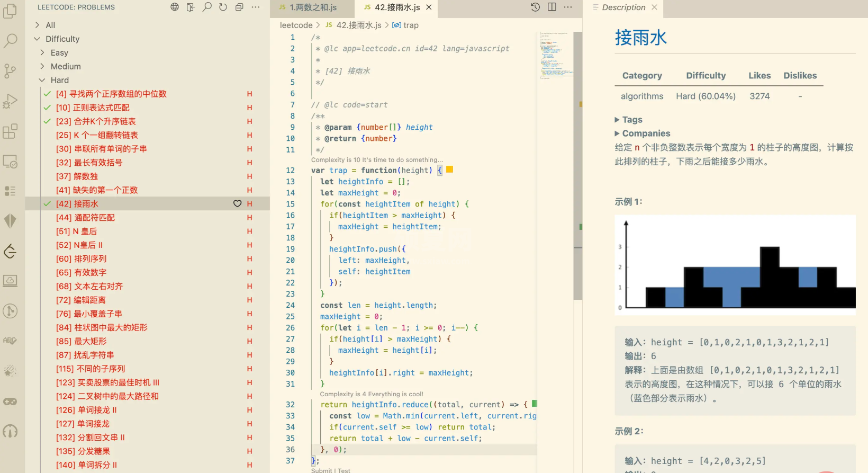Open the cloud laptop icon in activity bar

(10, 281)
